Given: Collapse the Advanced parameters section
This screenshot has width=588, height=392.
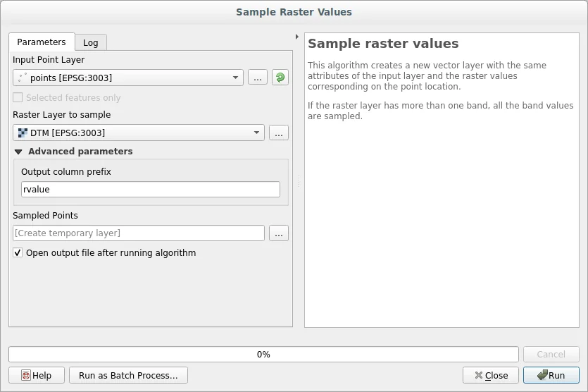Looking at the screenshot, I should point(18,152).
